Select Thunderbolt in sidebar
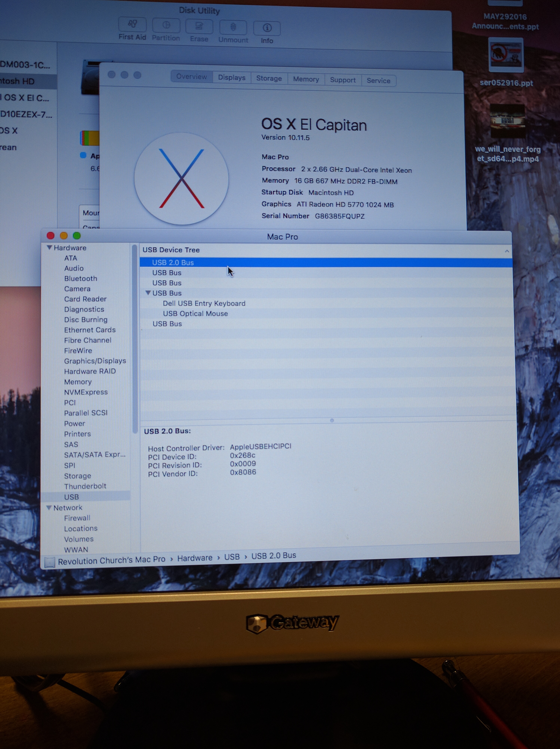This screenshot has height=749, width=560. pos(85,486)
